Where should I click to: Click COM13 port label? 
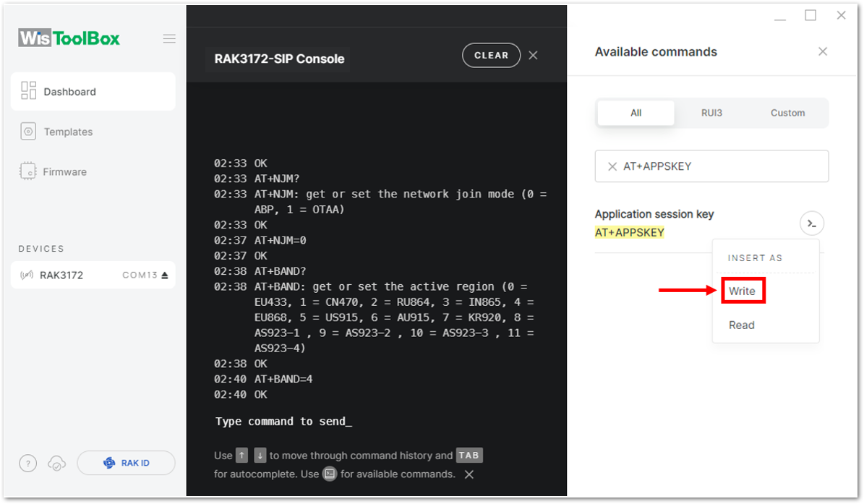(x=140, y=275)
